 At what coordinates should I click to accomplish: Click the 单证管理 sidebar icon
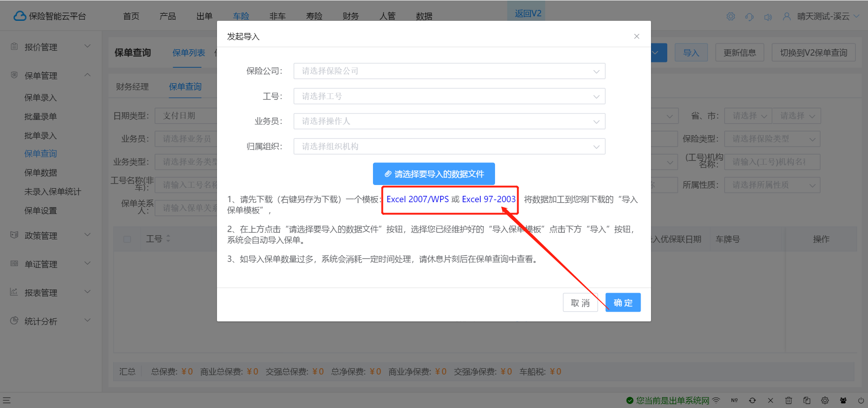(x=14, y=263)
